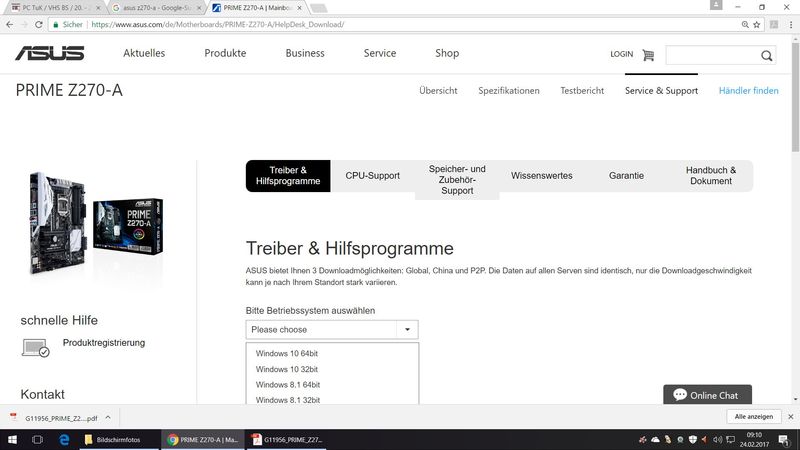Open the Please choose OS dropdown
Screen dimensions: 800x450
coord(332,330)
